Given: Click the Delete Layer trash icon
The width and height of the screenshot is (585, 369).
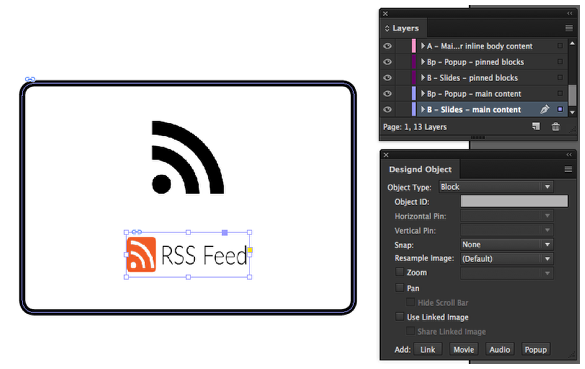Looking at the screenshot, I should [x=556, y=127].
